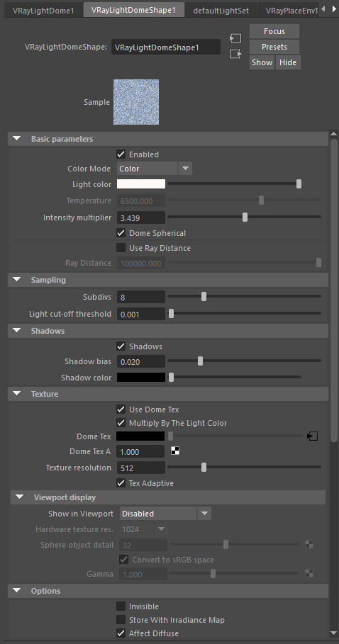Click Dome Tex A checker map icon
Viewport: 339px width, 644px height.
pyautogui.click(x=175, y=451)
